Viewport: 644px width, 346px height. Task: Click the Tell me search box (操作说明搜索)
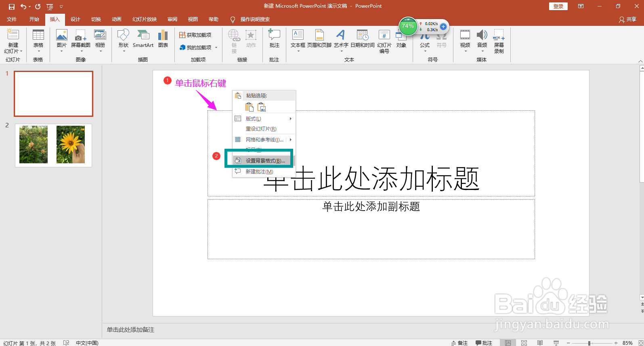point(255,19)
